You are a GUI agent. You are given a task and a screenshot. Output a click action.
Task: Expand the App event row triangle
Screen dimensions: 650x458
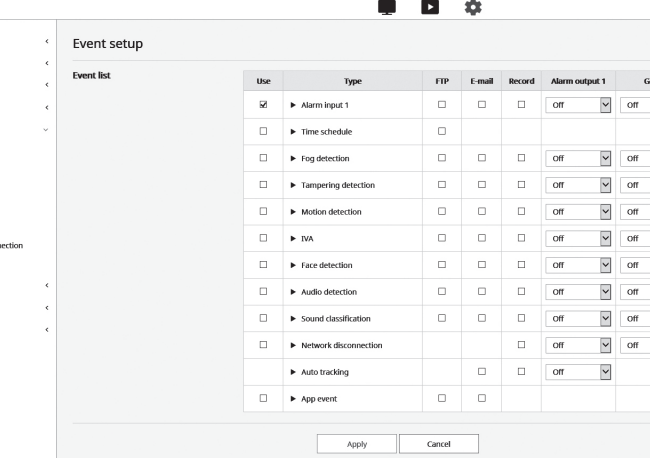click(293, 399)
